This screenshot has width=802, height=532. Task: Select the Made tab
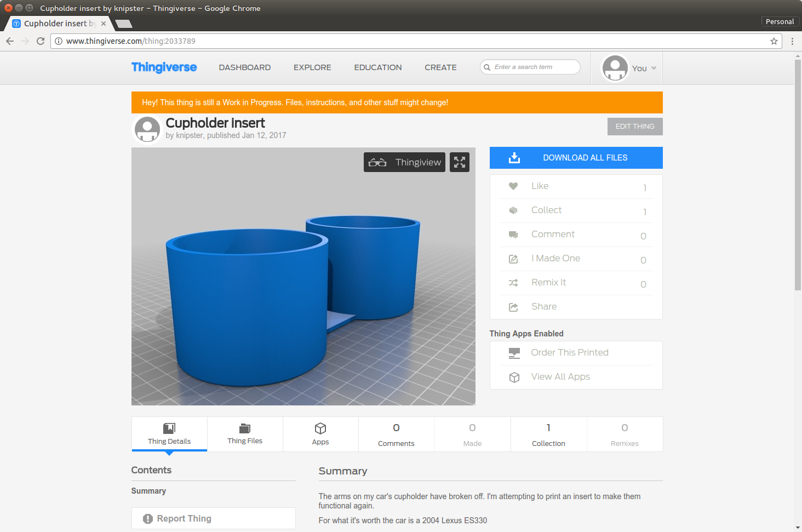(x=472, y=434)
